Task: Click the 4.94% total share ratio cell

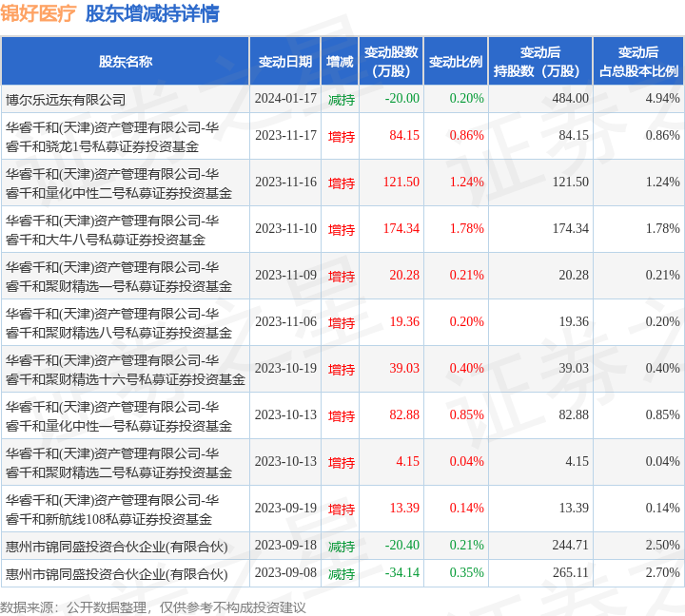Action: click(663, 99)
